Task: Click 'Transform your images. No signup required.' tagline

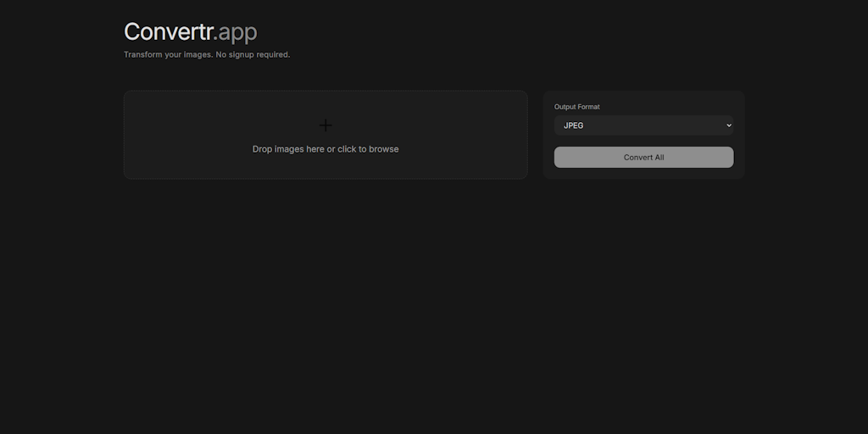Action: click(207, 55)
